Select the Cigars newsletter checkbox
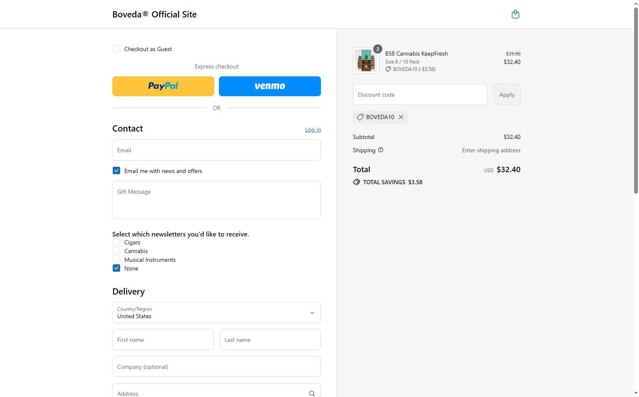The width and height of the screenshot is (639, 397). [x=116, y=243]
